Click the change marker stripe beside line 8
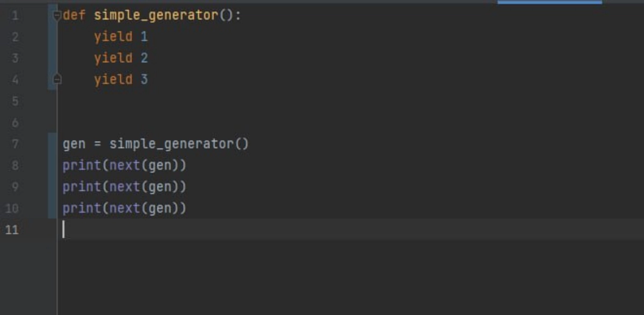The image size is (644, 315). pos(53,166)
